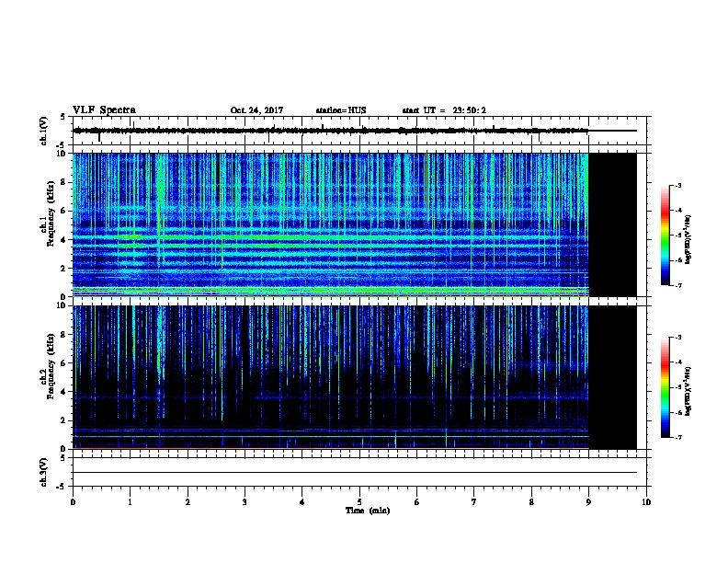
Task: Click the black no-data region in ch.1 spectrogram
Action: (x=613, y=224)
